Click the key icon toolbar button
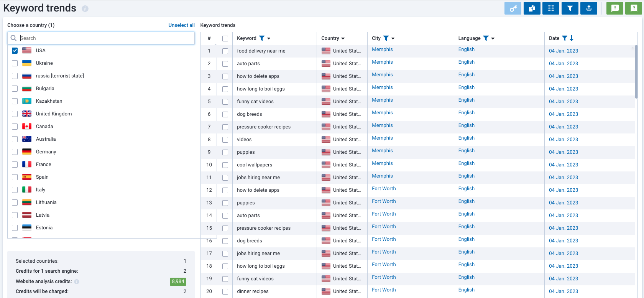This screenshot has height=298, width=644. 513,8
